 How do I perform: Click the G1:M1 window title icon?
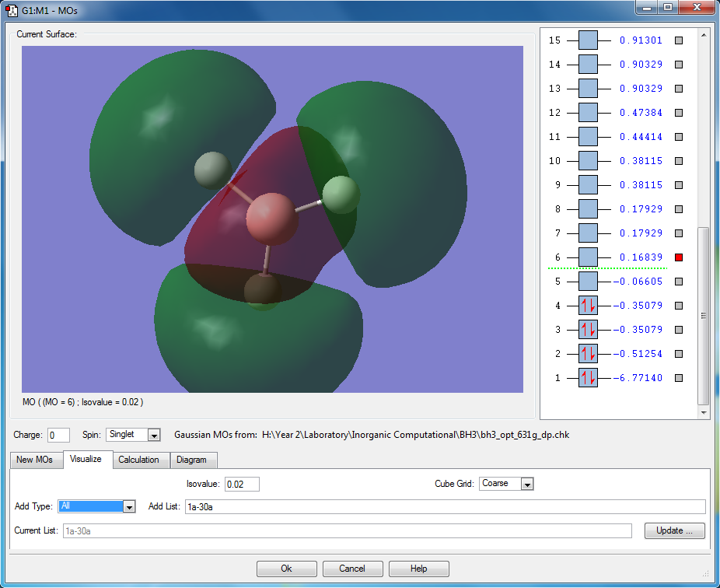click(12, 11)
